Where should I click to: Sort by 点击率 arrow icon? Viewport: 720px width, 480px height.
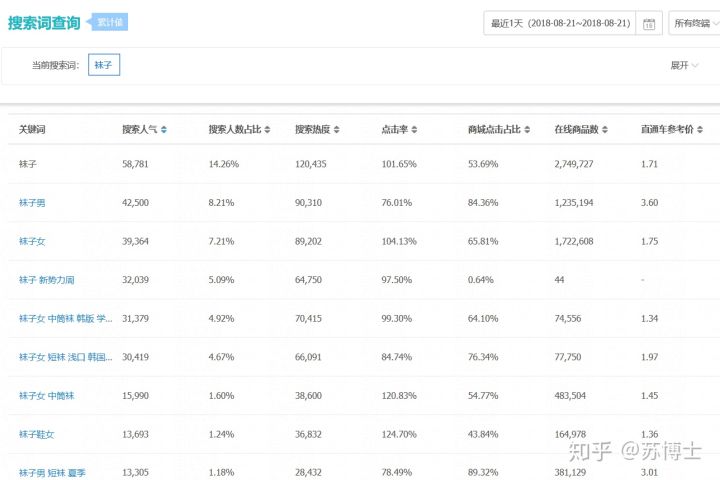pos(414,130)
